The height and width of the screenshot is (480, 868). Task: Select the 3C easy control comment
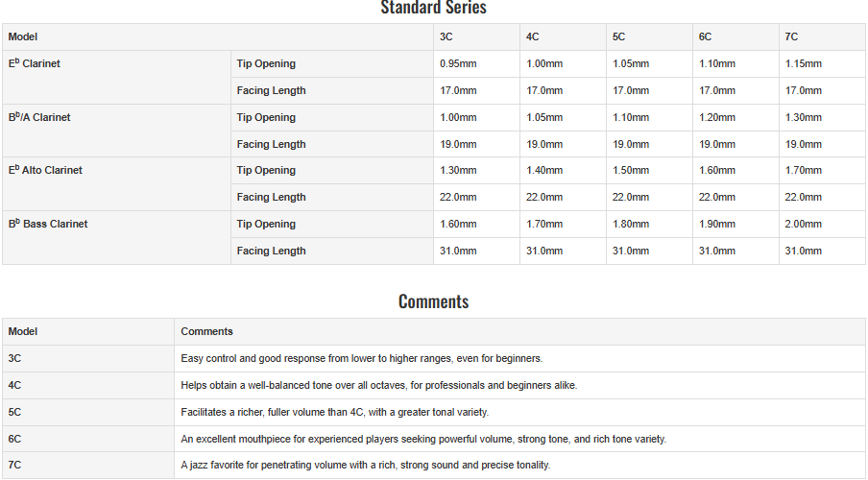362,359
